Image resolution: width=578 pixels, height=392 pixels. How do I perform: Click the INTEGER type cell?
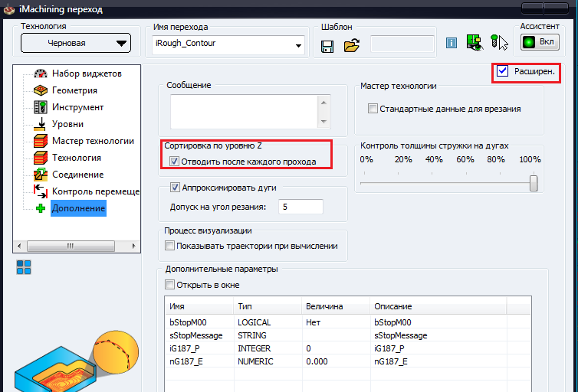268,348
